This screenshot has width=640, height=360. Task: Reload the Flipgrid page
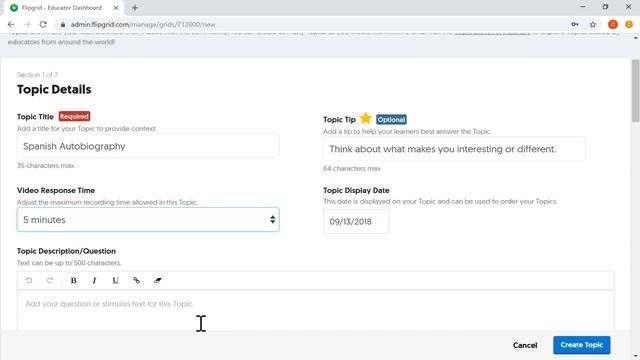pyautogui.click(x=43, y=24)
